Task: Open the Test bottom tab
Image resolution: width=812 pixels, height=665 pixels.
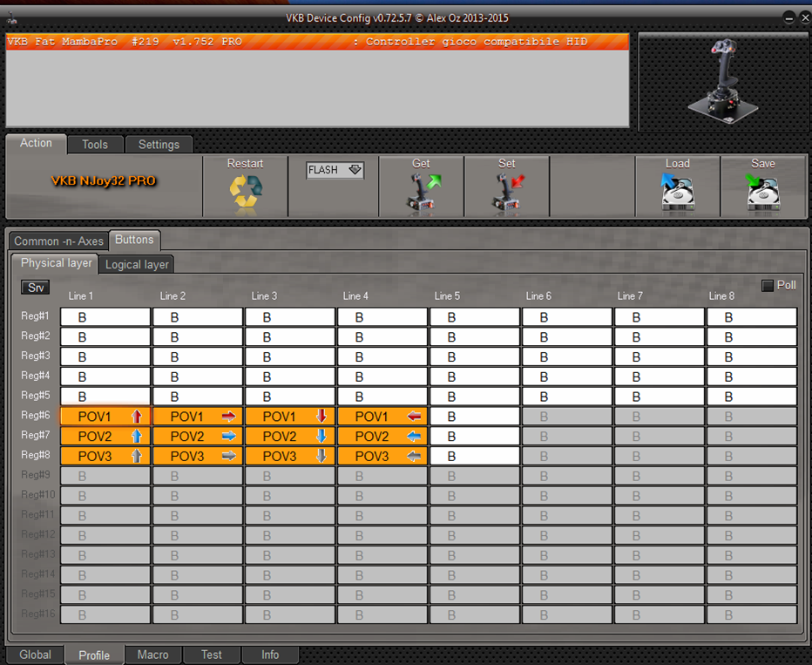Action: (x=212, y=655)
